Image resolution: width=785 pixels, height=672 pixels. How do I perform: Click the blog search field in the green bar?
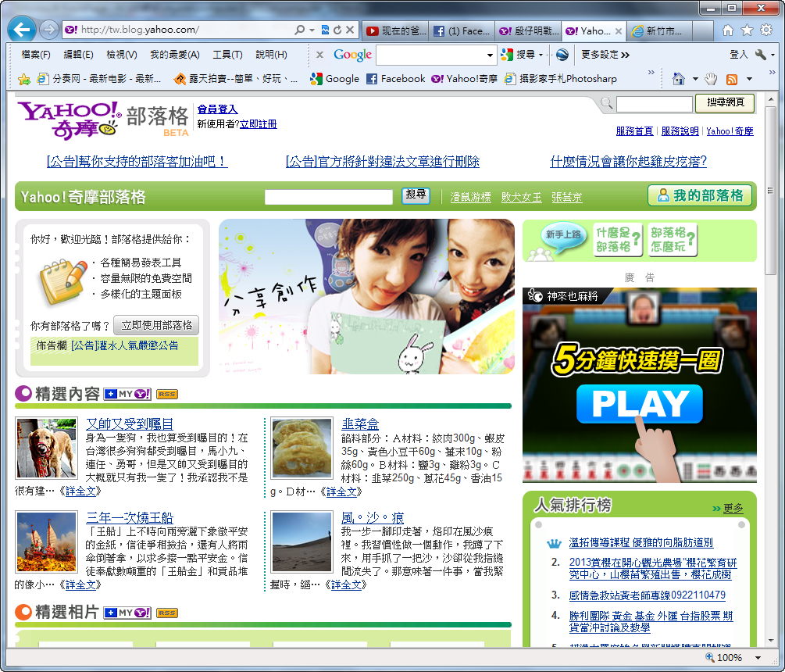(x=328, y=197)
